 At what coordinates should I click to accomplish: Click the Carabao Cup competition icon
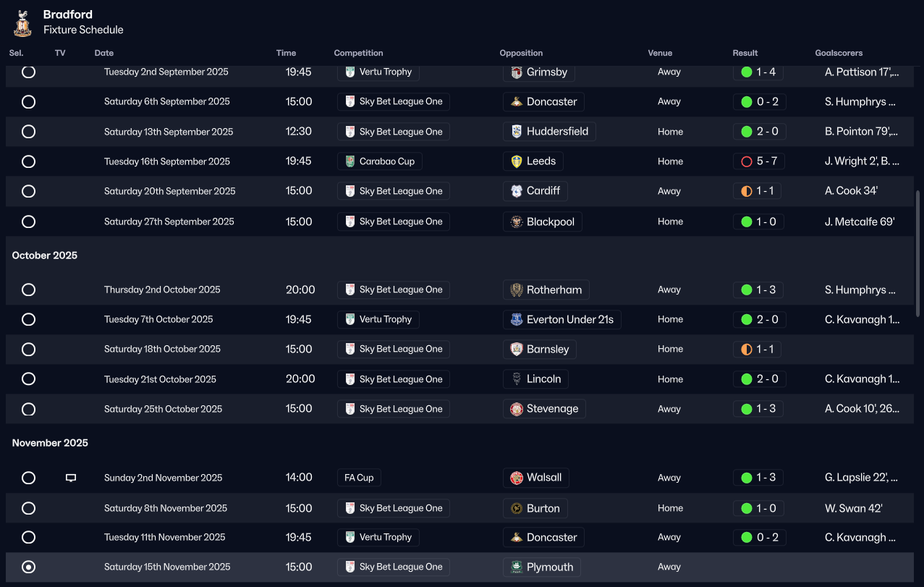click(350, 161)
